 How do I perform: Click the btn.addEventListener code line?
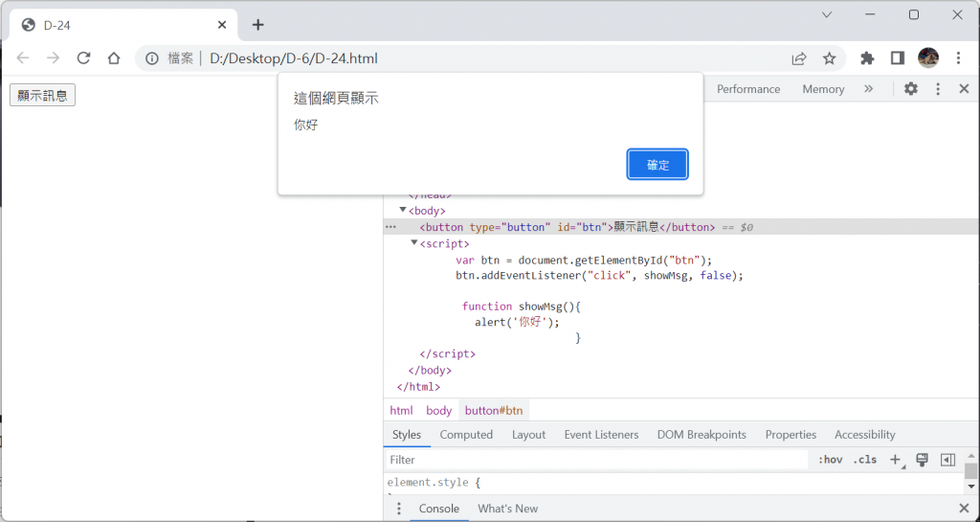[599, 275]
